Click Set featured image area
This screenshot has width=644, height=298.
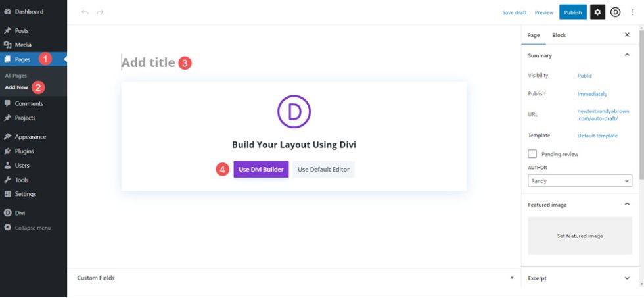pos(580,236)
